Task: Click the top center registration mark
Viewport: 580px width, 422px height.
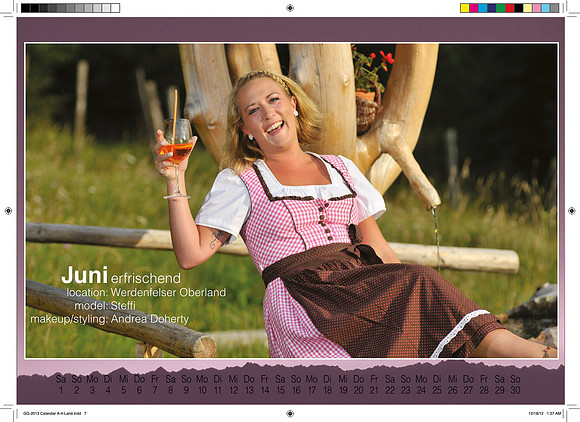Action: (x=290, y=8)
